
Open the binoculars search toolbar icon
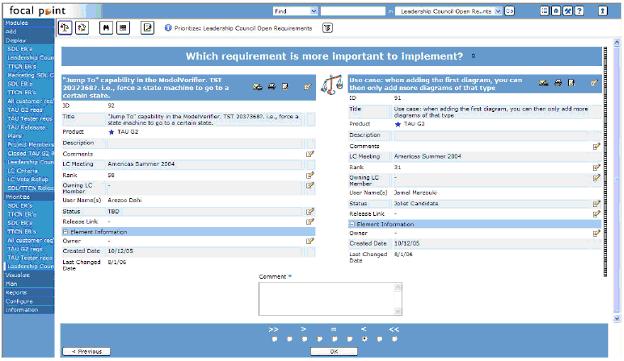(106, 28)
